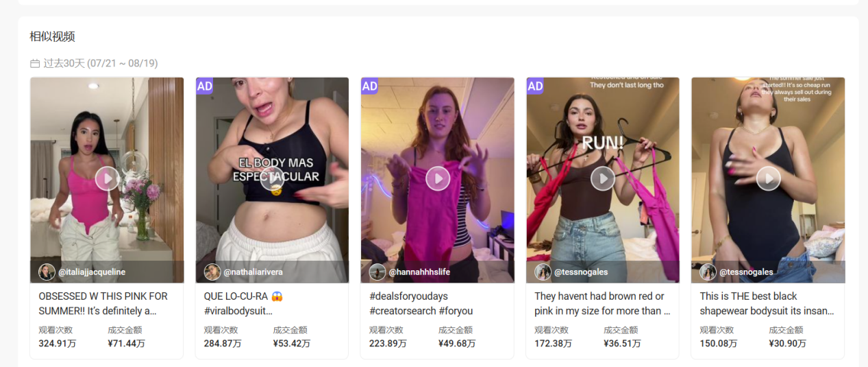Screen dimensions: 868x367
Task: Open the '#dealsforyoudays #creatorsearch' video title
Action: 421,303
